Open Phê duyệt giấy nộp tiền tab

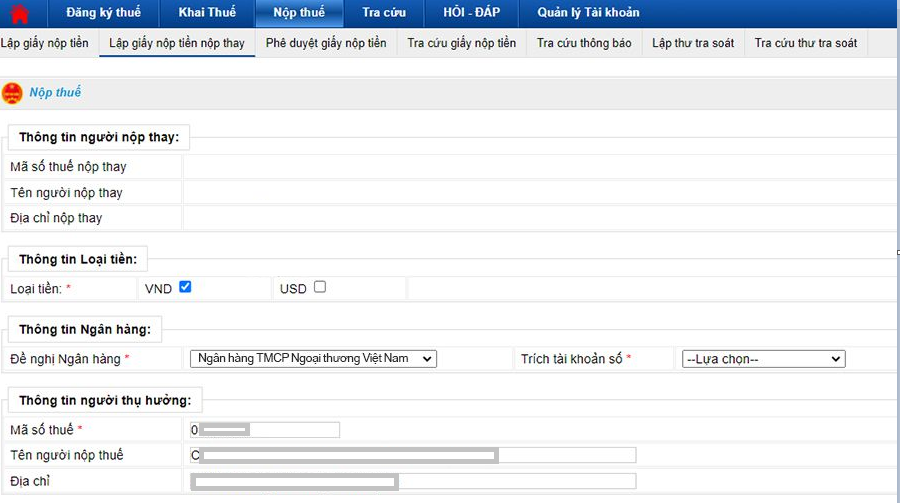click(326, 44)
